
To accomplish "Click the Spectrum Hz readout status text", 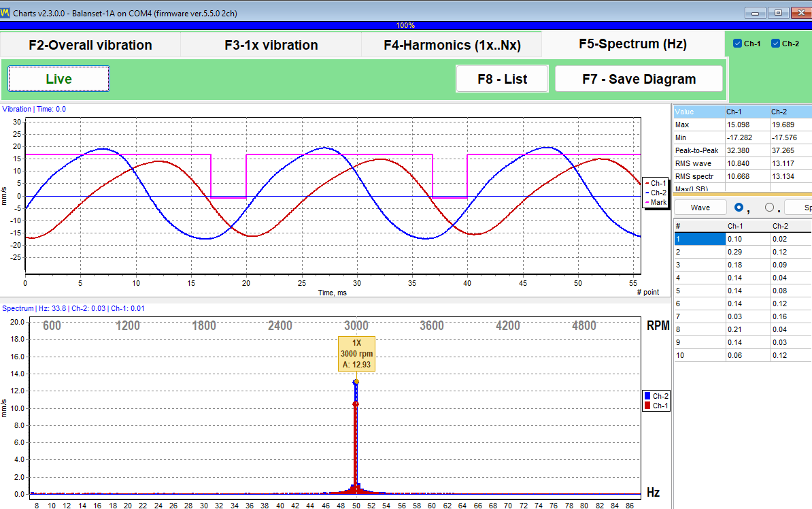I will [x=73, y=308].
